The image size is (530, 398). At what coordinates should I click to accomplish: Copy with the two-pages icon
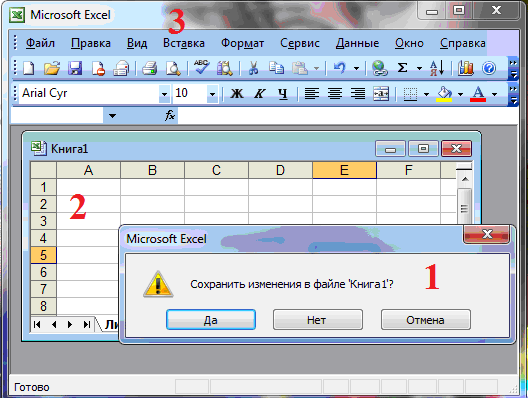pos(276,68)
